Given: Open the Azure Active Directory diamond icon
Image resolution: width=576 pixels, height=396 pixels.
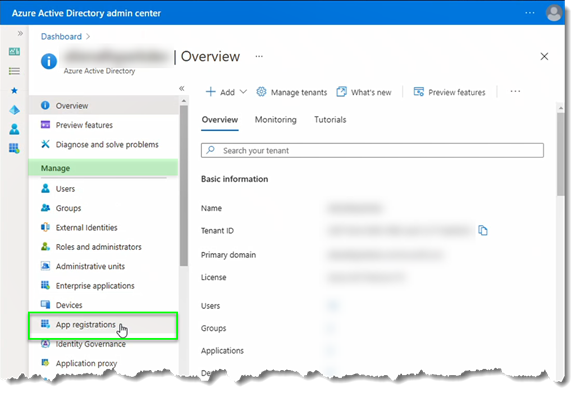Looking at the screenshot, I should coord(14,110).
